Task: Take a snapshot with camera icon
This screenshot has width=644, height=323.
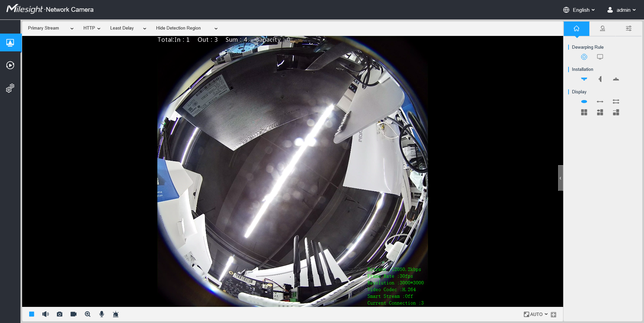Action: [x=60, y=314]
